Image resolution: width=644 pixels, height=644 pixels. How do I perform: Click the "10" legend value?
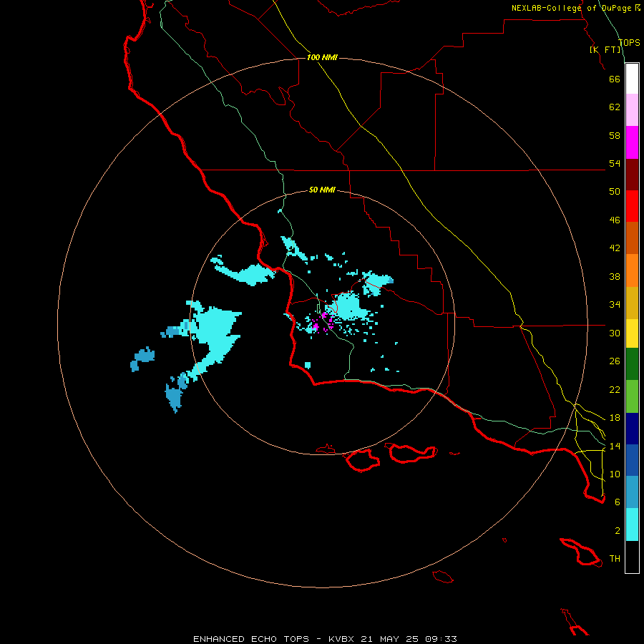615,474
